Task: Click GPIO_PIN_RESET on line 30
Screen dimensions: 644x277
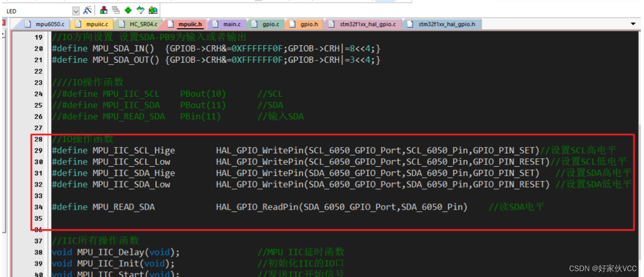Action: pyautogui.click(x=509, y=162)
